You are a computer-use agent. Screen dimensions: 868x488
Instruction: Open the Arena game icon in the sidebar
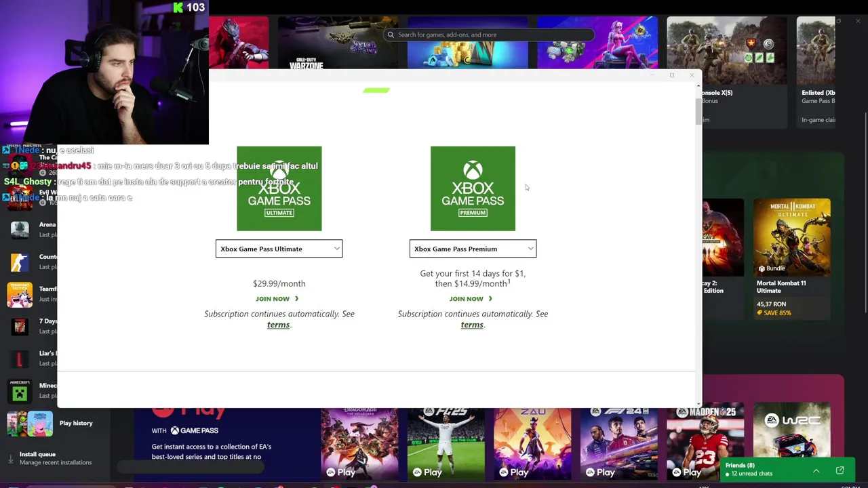coord(20,230)
